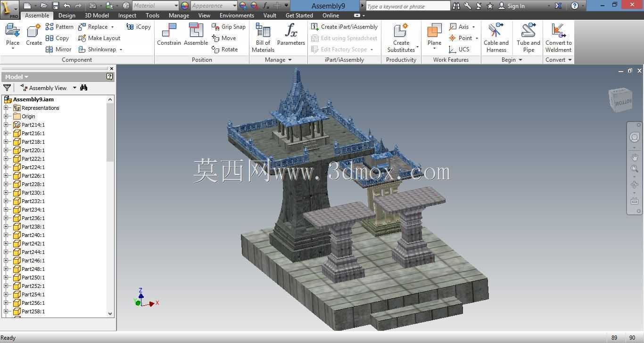Click the Sign In button
The width and height of the screenshot is (644, 343).
tap(512, 6)
